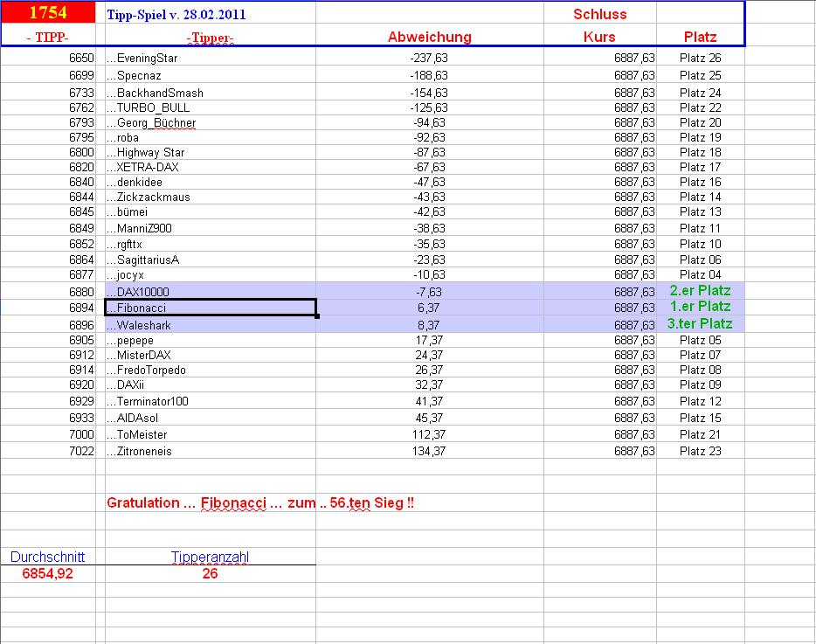Select the highlighted cell '...DAX10000'

click(211, 292)
